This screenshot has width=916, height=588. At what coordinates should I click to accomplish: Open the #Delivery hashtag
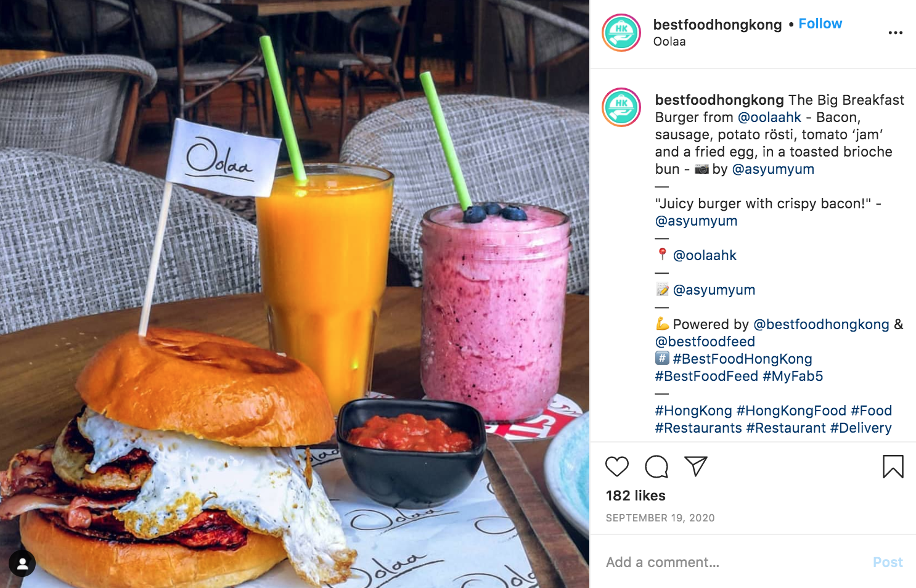click(861, 428)
